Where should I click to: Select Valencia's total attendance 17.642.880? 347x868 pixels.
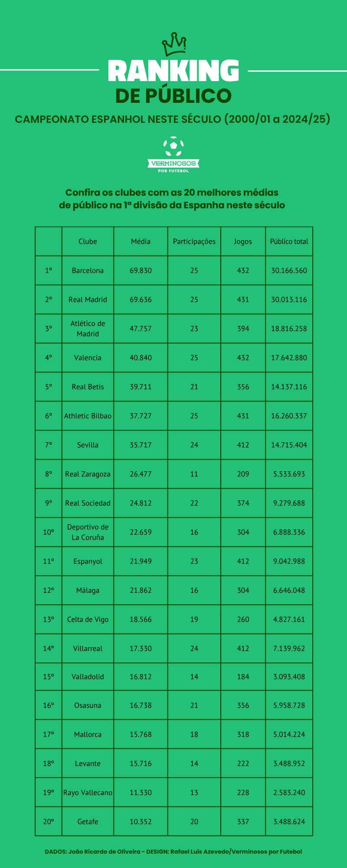pos(289,358)
